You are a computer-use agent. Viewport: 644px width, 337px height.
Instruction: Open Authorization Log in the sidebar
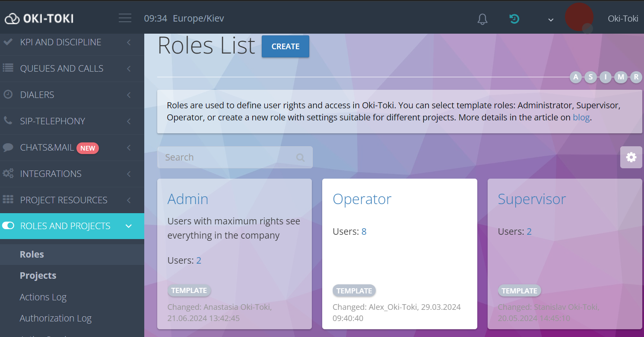[x=56, y=318]
